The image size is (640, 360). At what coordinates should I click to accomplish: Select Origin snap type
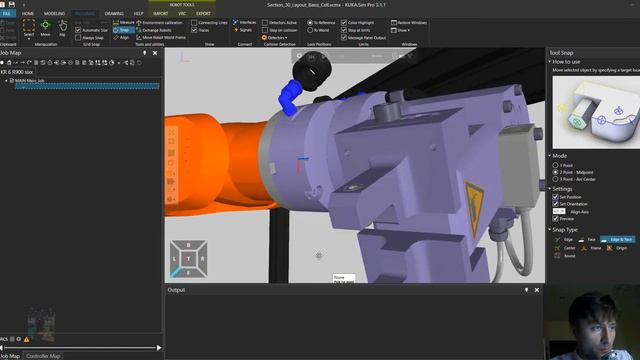[617, 248]
